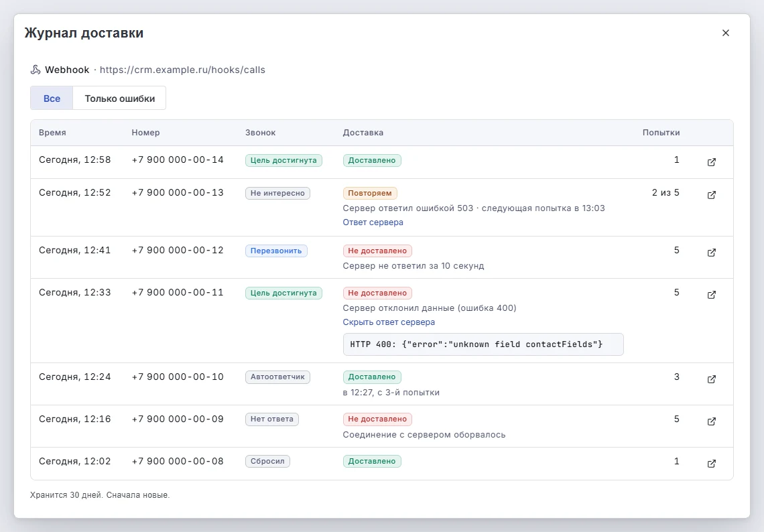Click the Попытки column header
This screenshot has height=532, width=764.
661,133
